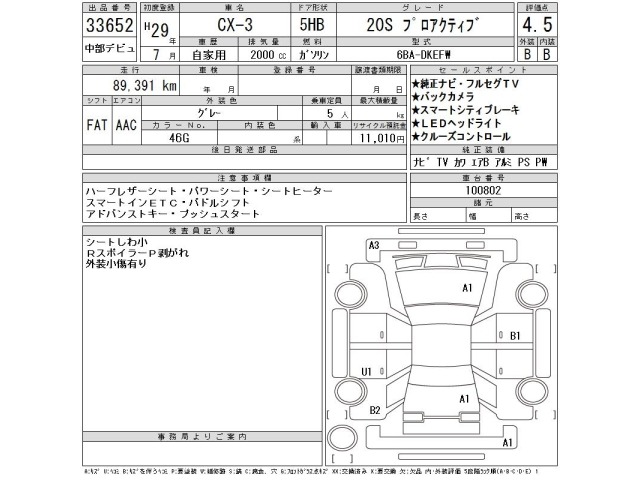Image resolution: width=640 pixels, height=480 pixels.
Task: Select the exterior color グレー
Action: point(209,113)
